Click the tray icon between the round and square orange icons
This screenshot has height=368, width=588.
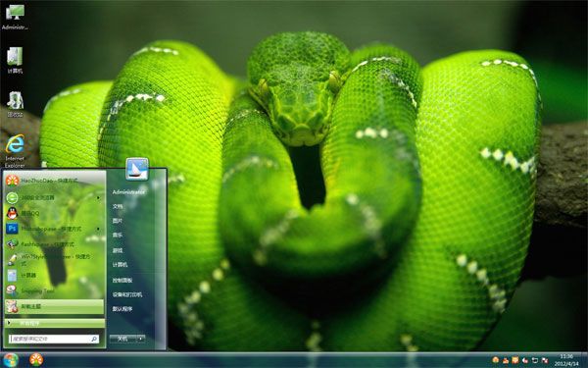coord(505,360)
